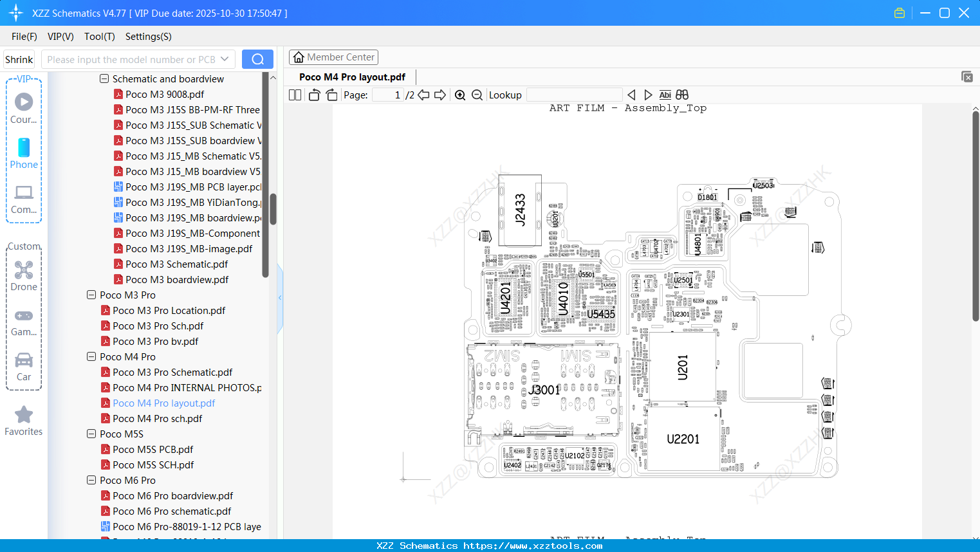Rotate the PDF counterclockwise

tap(313, 95)
